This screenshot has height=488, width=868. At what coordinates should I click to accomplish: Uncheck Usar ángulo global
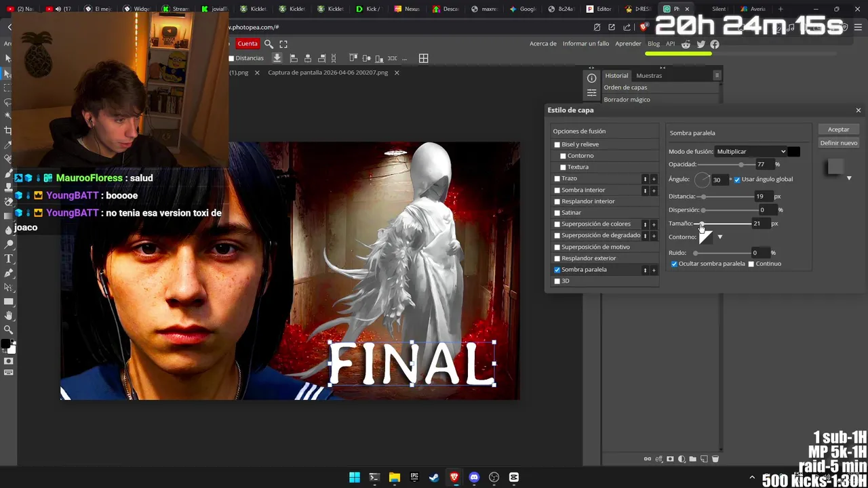(737, 180)
